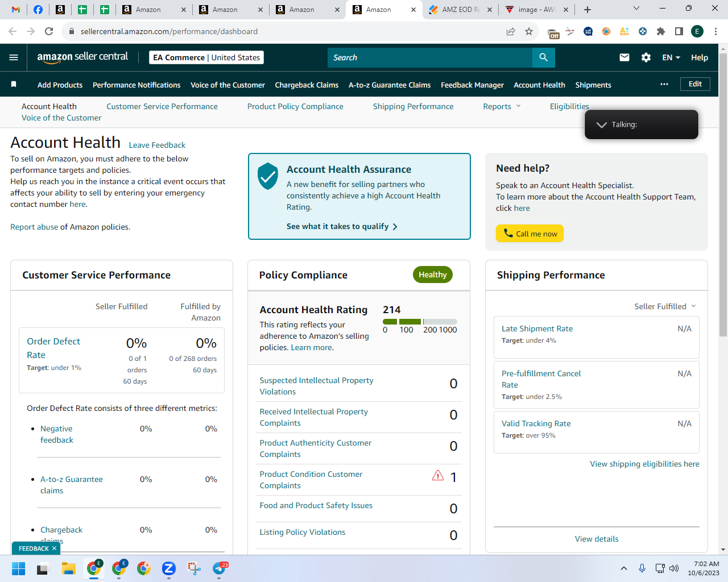Switch to Customer Service Performance tab
Screen dimensions: 728x582
(162, 106)
